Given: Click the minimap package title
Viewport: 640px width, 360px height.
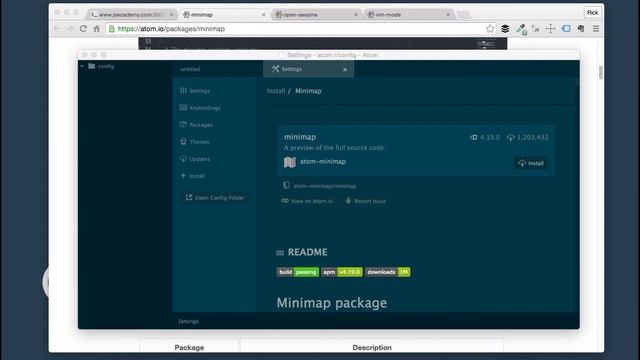Looking at the screenshot, I should click(x=300, y=137).
